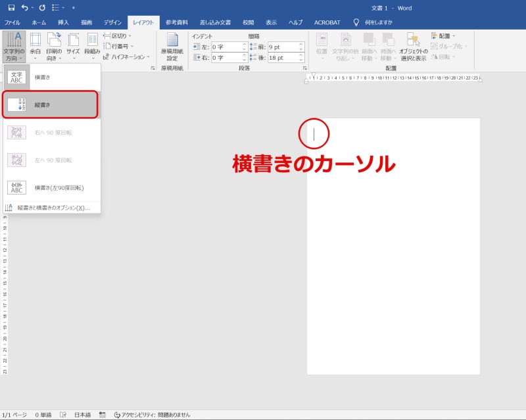Open the page setup dialog launcher
The image size is (526, 420).
click(x=153, y=68)
